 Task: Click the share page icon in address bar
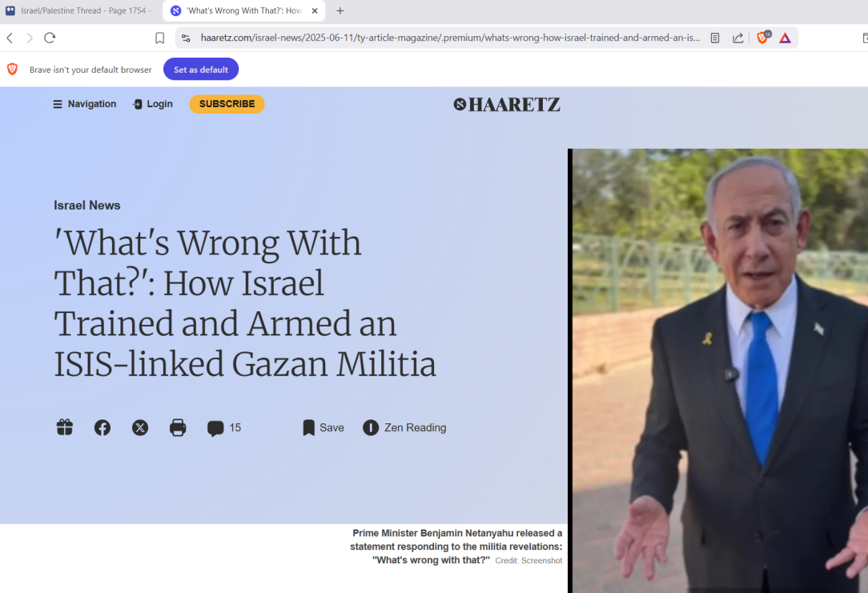pos(738,38)
